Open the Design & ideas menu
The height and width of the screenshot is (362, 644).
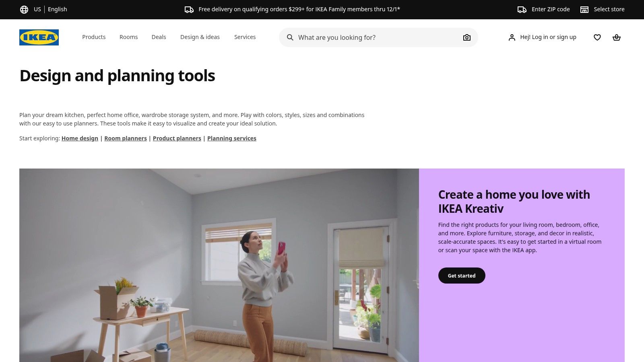[x=200, y=37]
